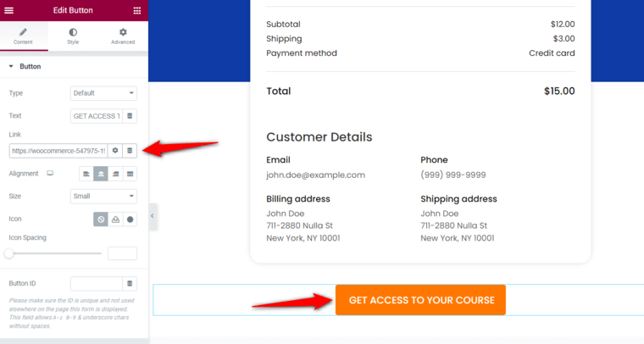Set button alignment to center
The width and height of the screenshot is (644, 344).
[x=101, y=174]
